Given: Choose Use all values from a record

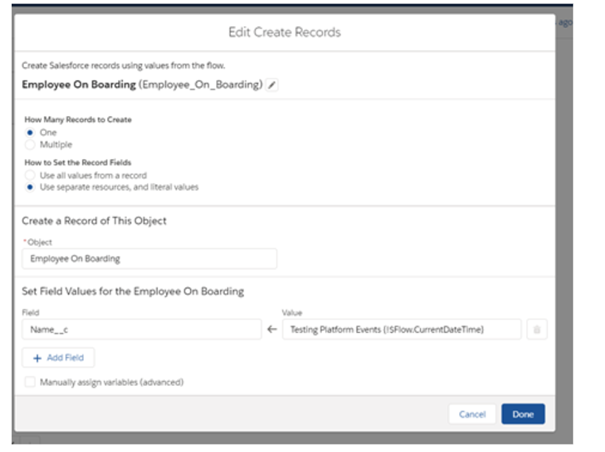Looking at the screenshot, I should pyautogui.click(x=30, y=176).
